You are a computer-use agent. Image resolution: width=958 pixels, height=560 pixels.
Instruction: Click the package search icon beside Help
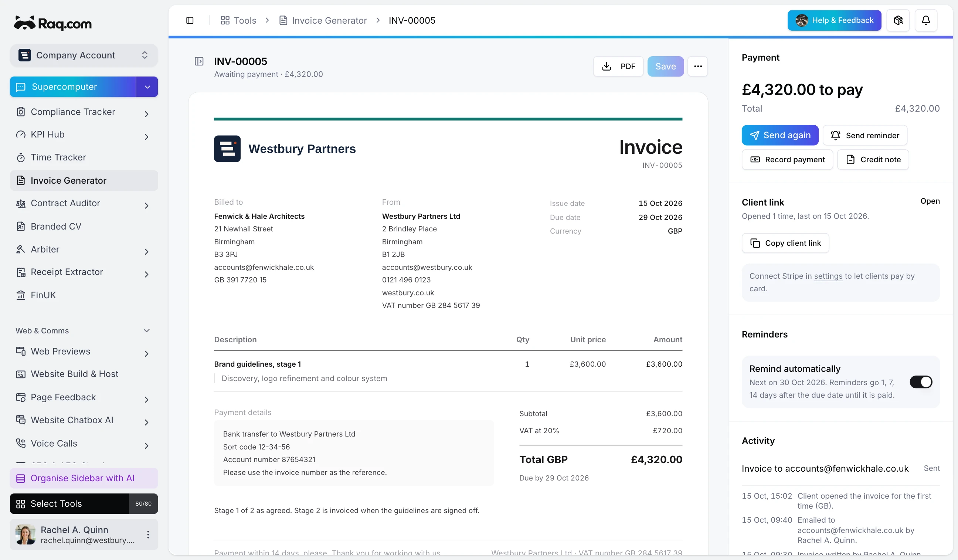coord(897,20)
